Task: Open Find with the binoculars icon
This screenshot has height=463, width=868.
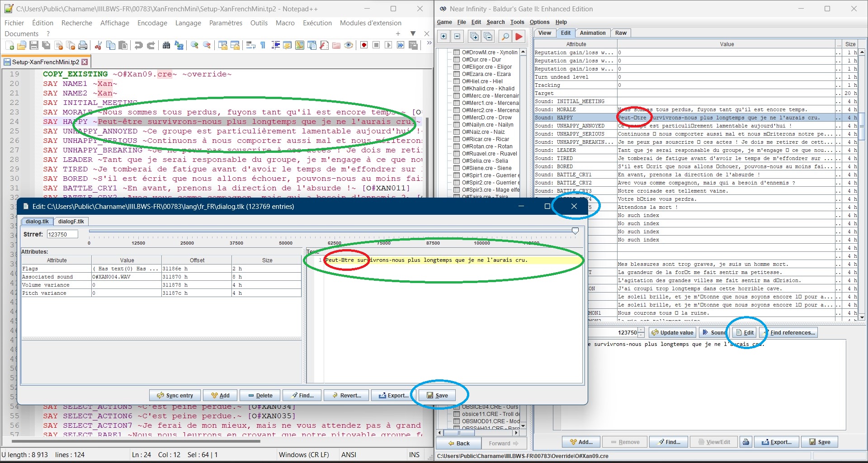Action: tap(166, 45)
